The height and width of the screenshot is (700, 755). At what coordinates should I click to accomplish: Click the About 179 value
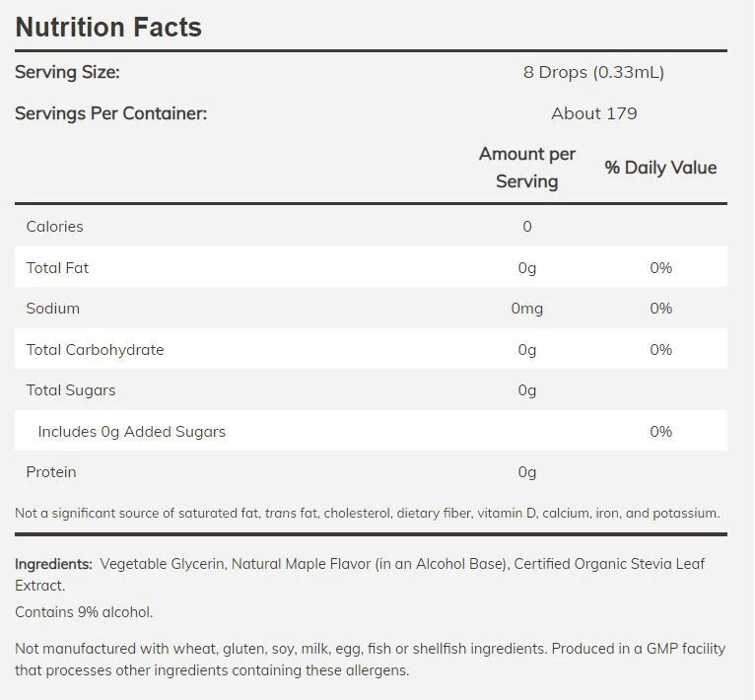[x=593, y=113]
